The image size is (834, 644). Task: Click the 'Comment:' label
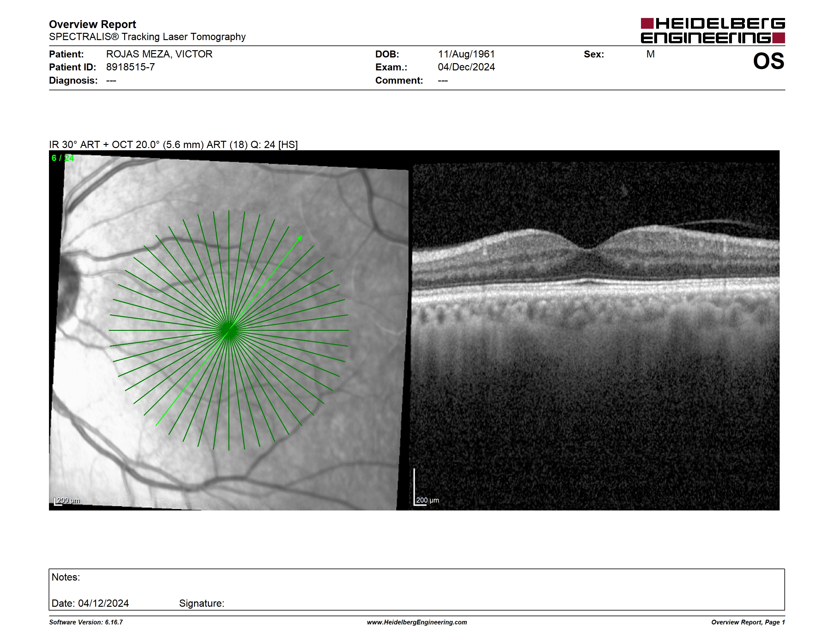coord(399,80)
